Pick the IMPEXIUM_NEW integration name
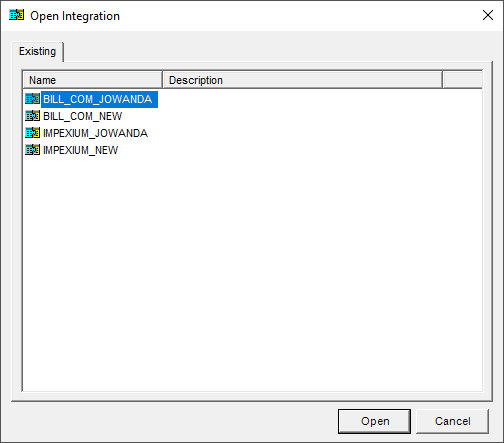The height and width of the screenshot is (443, 504). (x=80, y=150)
